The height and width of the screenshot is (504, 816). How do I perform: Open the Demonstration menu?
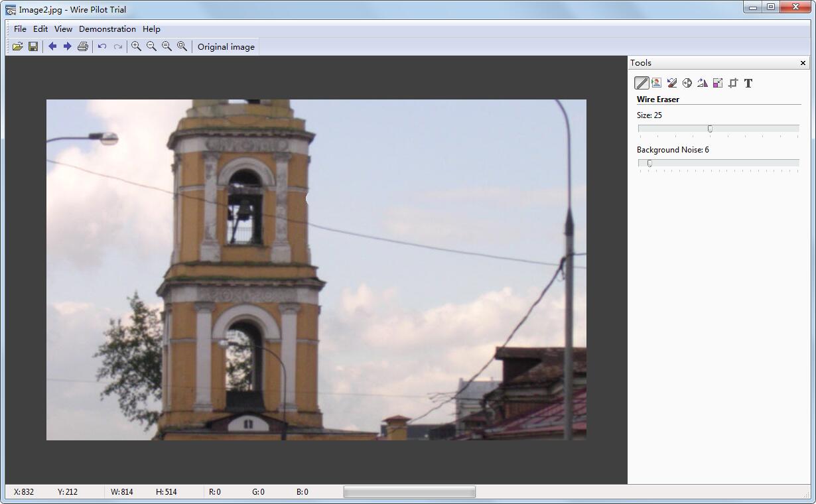click(107, 29)
